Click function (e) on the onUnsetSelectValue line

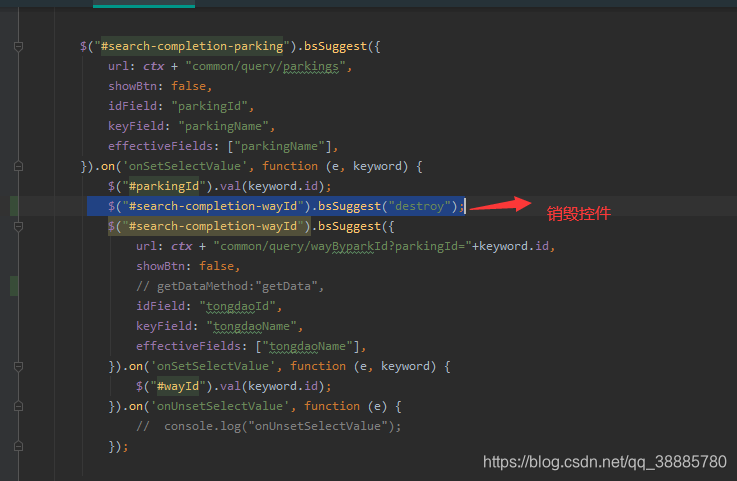(345, 406)
